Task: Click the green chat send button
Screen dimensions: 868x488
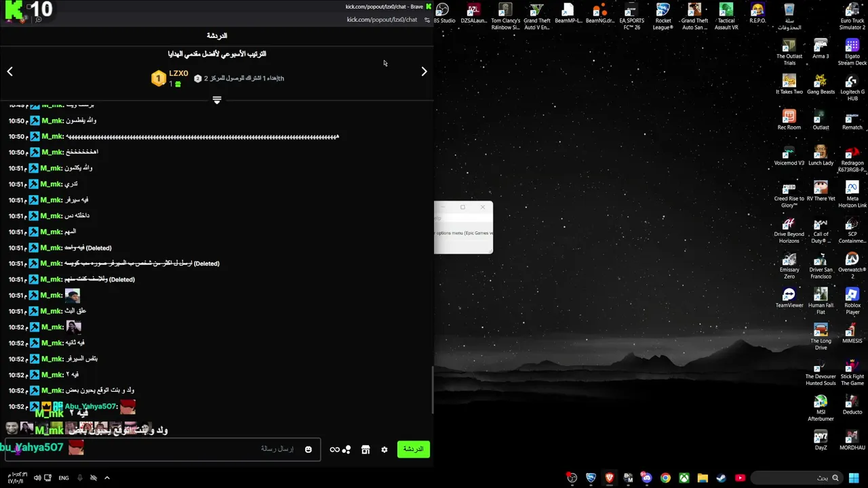Action: tap(413, 449)
